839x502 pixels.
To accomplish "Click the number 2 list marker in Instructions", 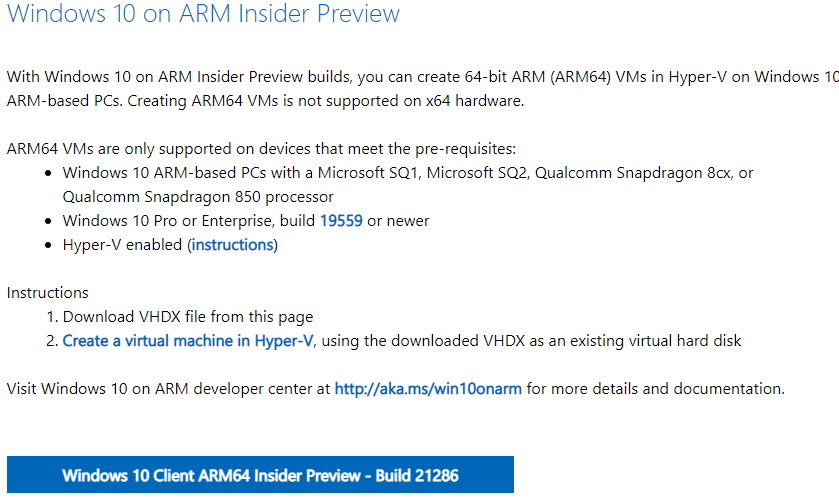I will pos(51,340).
